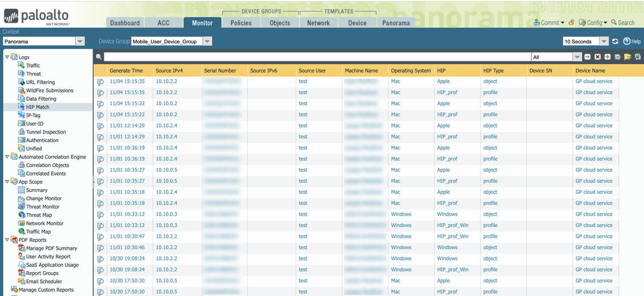Click HIP_prof_Win link in HIP column
Image resolution: width=644 pixels, height=296 pixels.
coord(452,225)
